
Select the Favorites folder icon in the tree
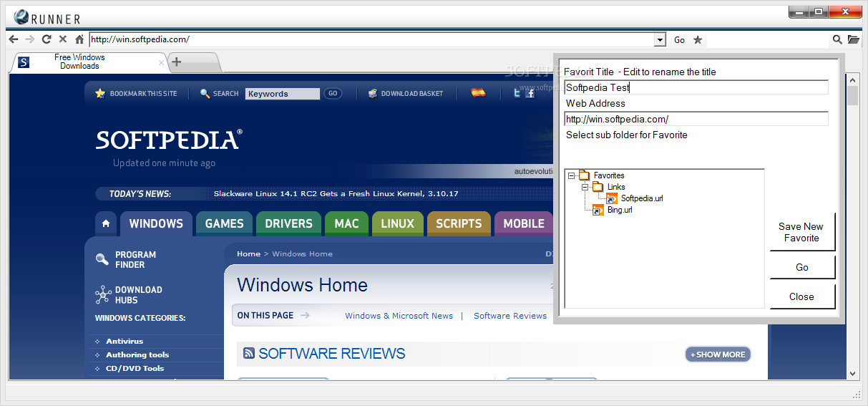coord(584,175)
